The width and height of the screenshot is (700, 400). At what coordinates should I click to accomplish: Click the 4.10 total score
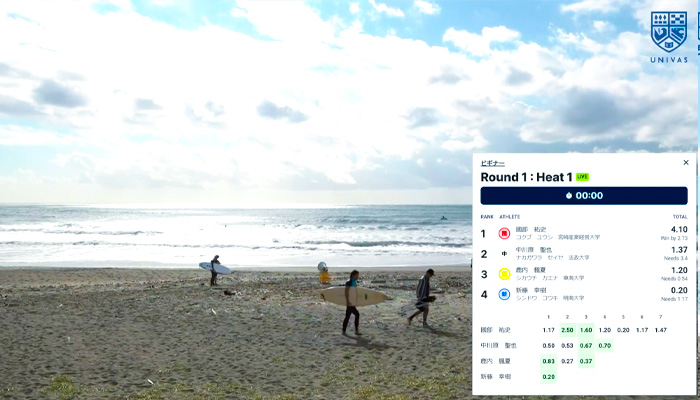point(679,229)
